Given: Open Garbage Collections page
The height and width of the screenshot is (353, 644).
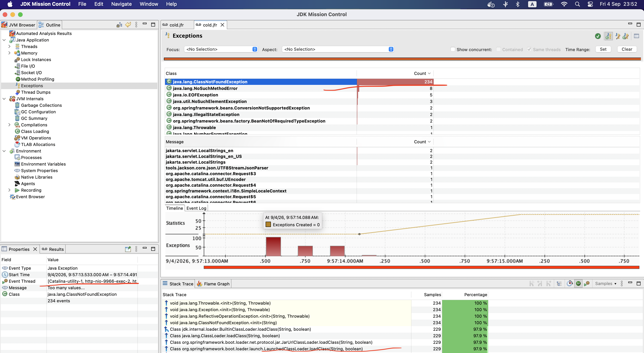Looking at the screenshot, I should point(41,105).
